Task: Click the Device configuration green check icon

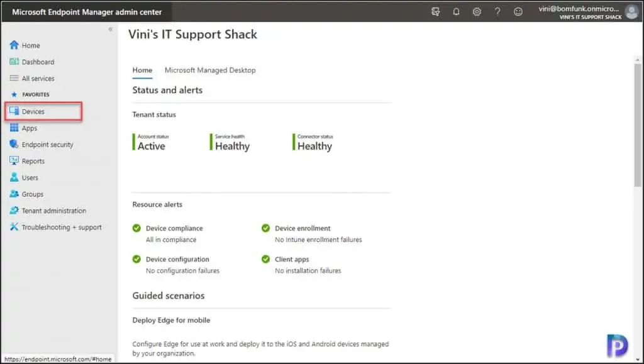Action: coord(136,259)
